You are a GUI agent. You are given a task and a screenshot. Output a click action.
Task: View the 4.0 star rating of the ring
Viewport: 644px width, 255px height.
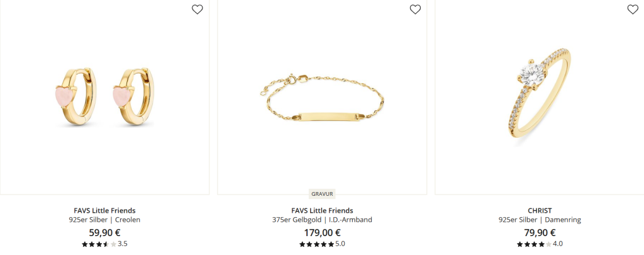coord(540,244)
